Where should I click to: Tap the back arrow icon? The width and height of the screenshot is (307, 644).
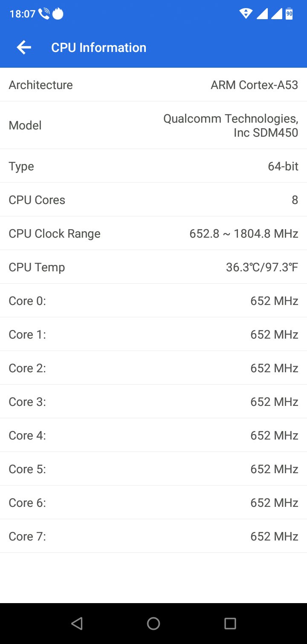click(x=24, y=47)
